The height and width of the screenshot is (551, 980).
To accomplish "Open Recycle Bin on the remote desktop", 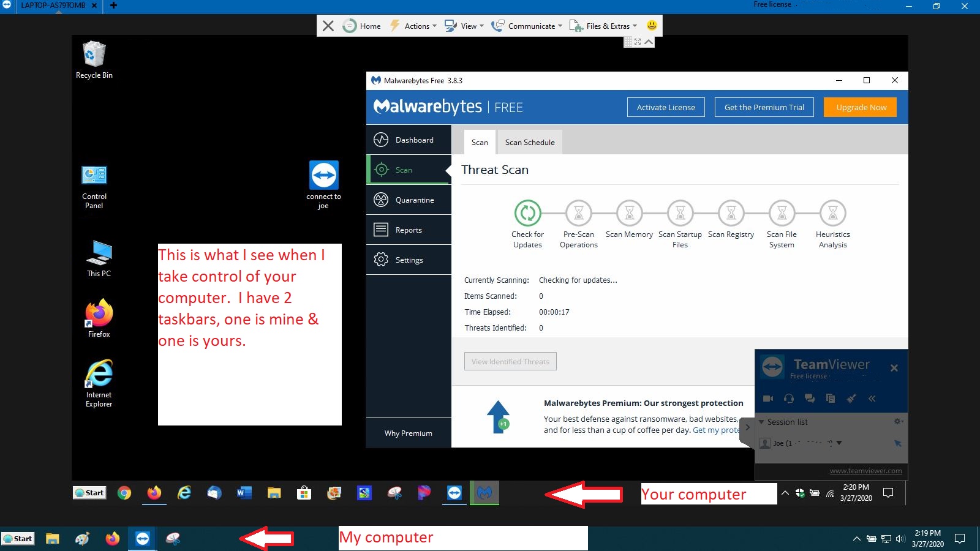I will (94, 59).
